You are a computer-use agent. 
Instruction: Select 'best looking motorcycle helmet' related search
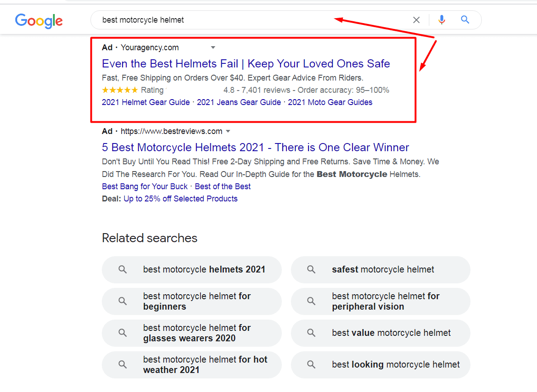pyautogui.click(x=380, y=364)
